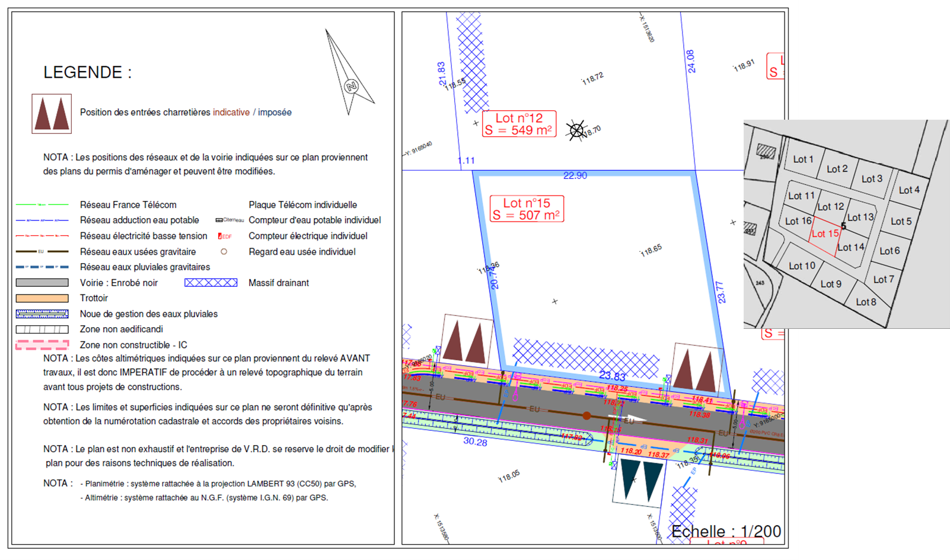Select Lot 14 on the inset map
Screen dimensions: 950x560
tap(851, 248)
